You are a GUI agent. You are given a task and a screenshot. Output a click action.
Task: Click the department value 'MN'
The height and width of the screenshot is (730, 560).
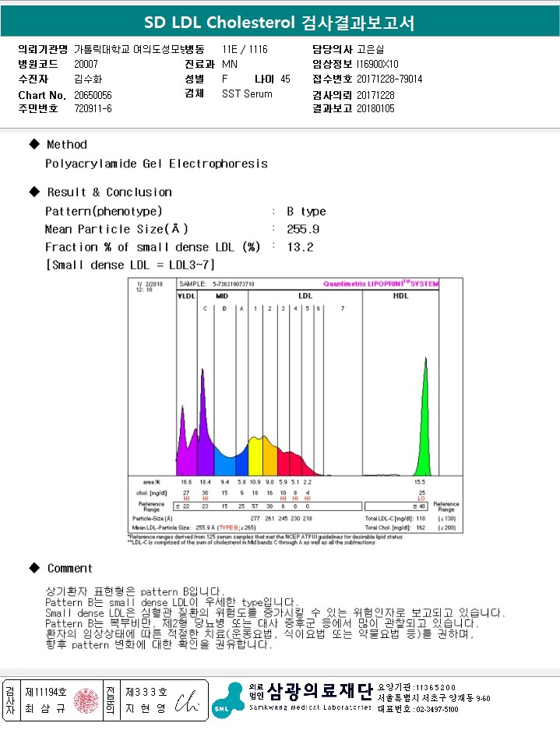[230, 64]
